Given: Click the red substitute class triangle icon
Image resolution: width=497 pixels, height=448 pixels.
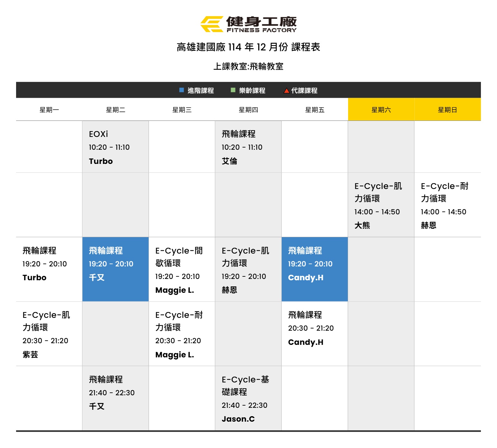Looking at the screenshot, I should point(286,91).
